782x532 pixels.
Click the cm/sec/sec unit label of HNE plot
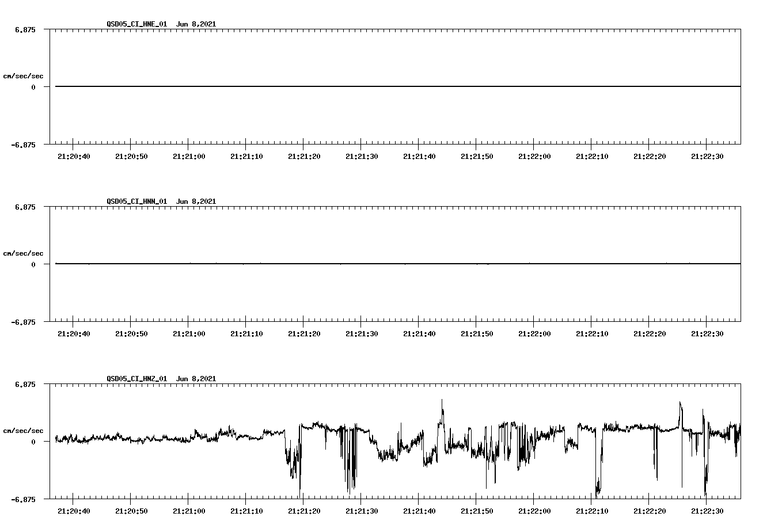point(23,76)
